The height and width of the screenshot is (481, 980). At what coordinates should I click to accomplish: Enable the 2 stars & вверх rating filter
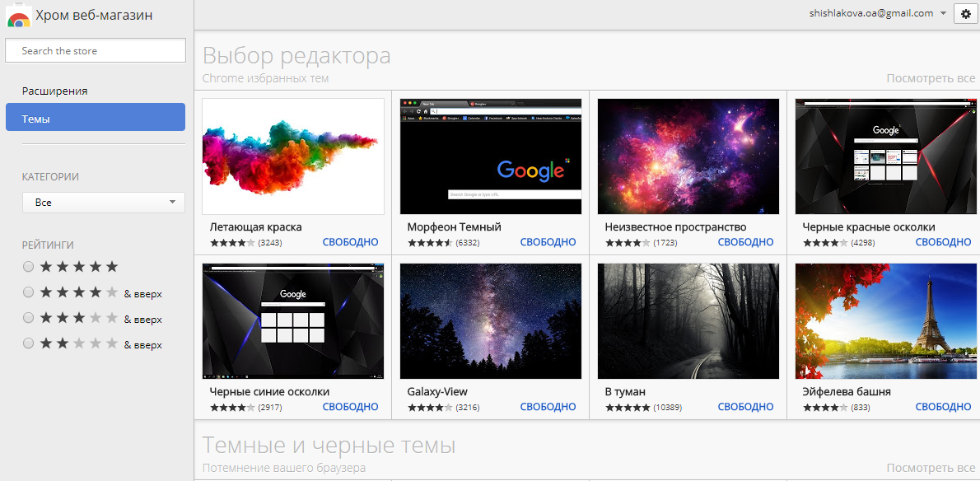pos(28,343)
